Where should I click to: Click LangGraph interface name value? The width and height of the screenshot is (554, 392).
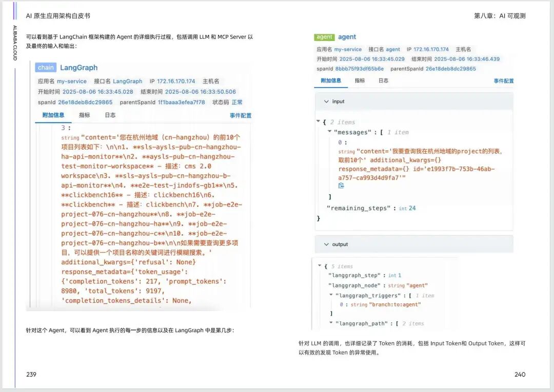click(128, 81)
